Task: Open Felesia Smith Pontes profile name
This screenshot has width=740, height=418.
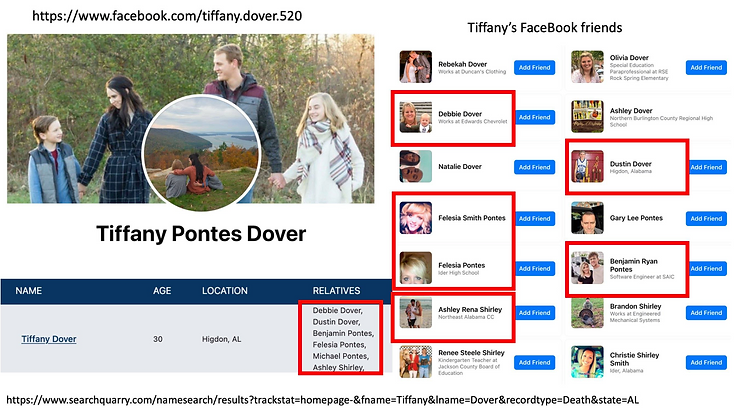Action: coord(471,217)
